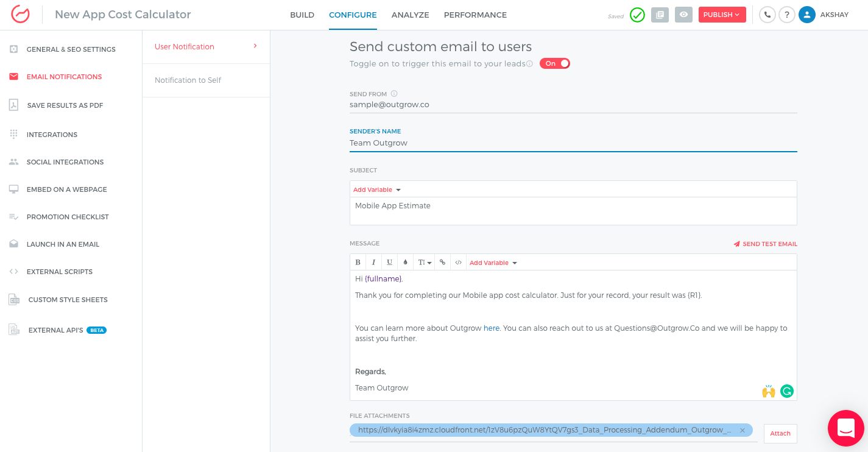
Task: Toggle italic in message editor
Action: tap(374, 263)
